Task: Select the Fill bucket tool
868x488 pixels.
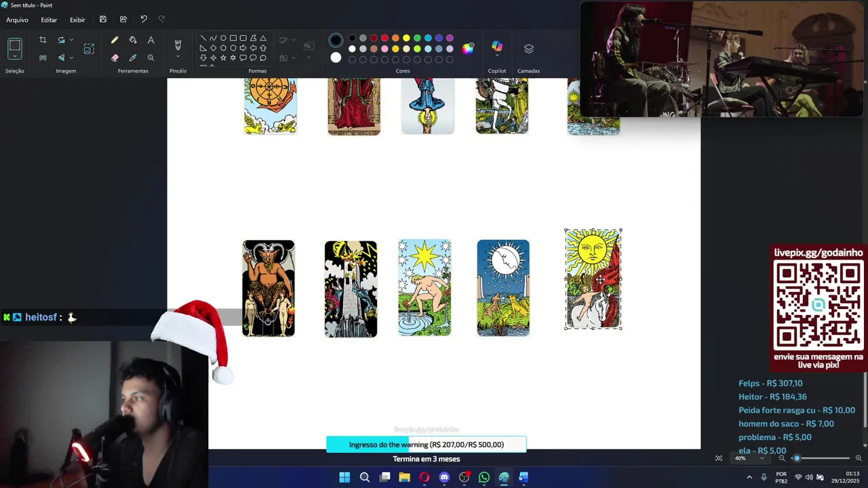Action: [x=133, y=40]
